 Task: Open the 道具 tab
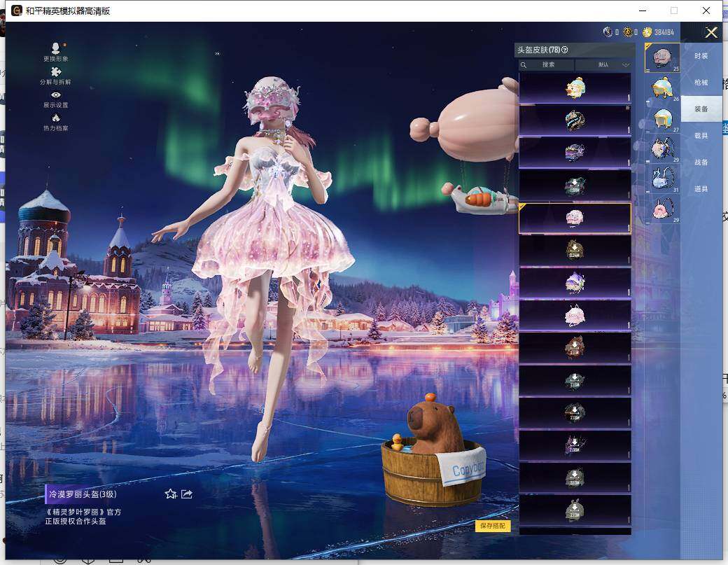(x=701, y=189)
